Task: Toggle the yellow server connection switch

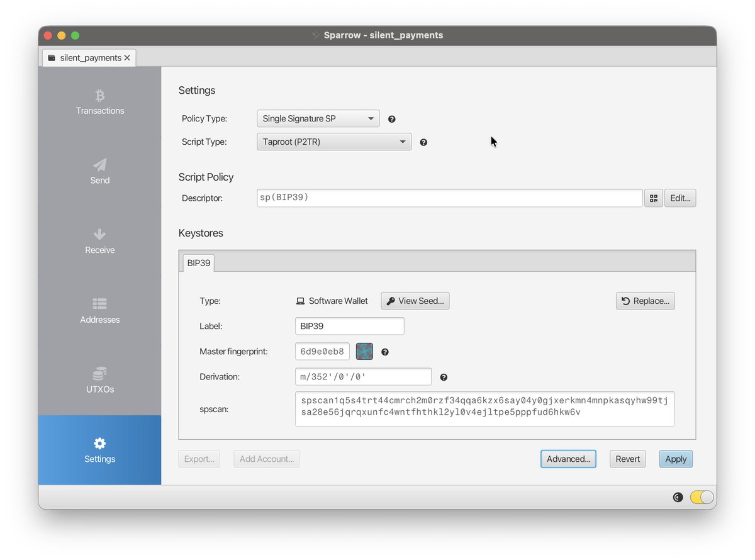Action: pos(702,497)
